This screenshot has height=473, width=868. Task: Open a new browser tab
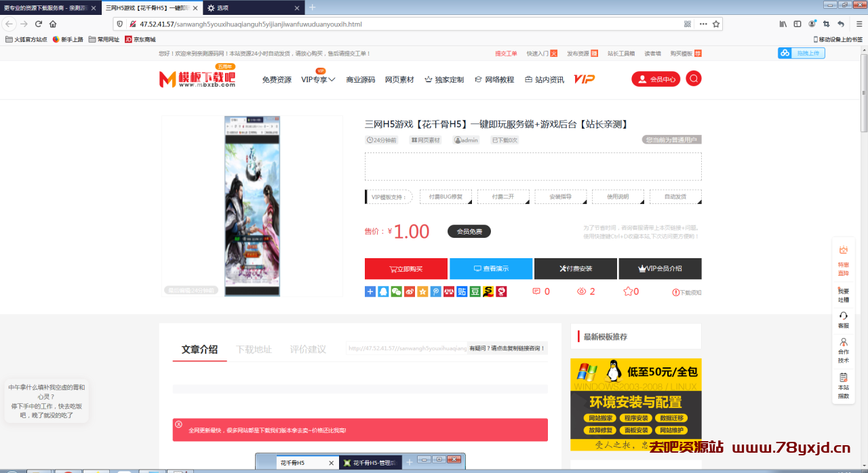coord(313,7)
